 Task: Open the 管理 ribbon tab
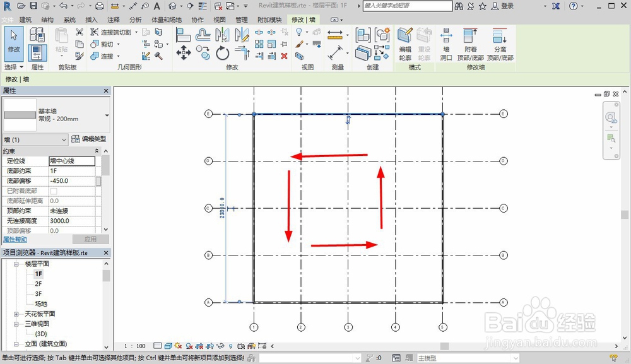[242, 20]
